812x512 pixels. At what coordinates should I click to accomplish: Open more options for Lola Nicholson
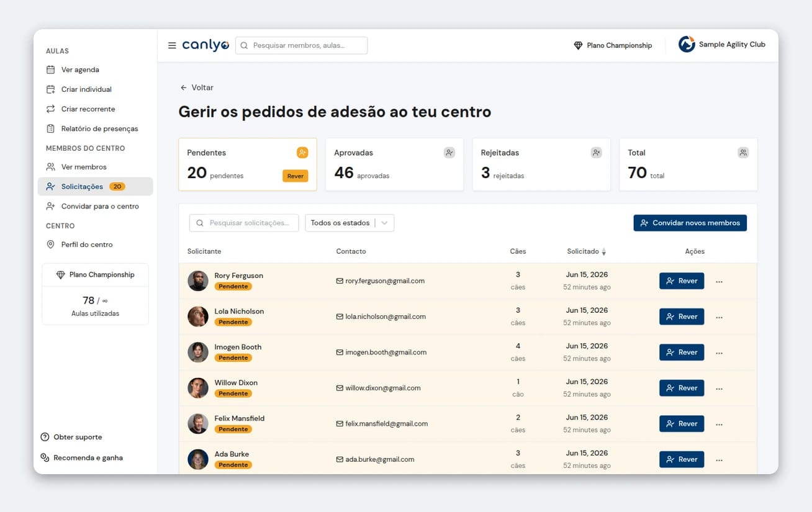(719, 317)
